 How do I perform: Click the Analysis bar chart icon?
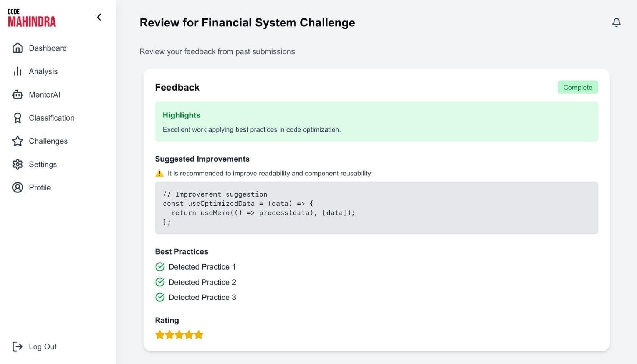point(18,71)
